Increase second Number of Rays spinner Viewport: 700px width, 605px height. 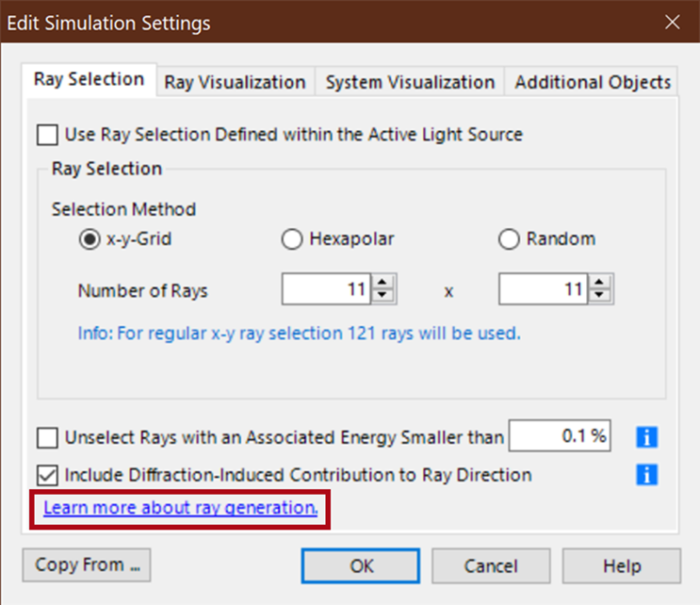point(599,282)
